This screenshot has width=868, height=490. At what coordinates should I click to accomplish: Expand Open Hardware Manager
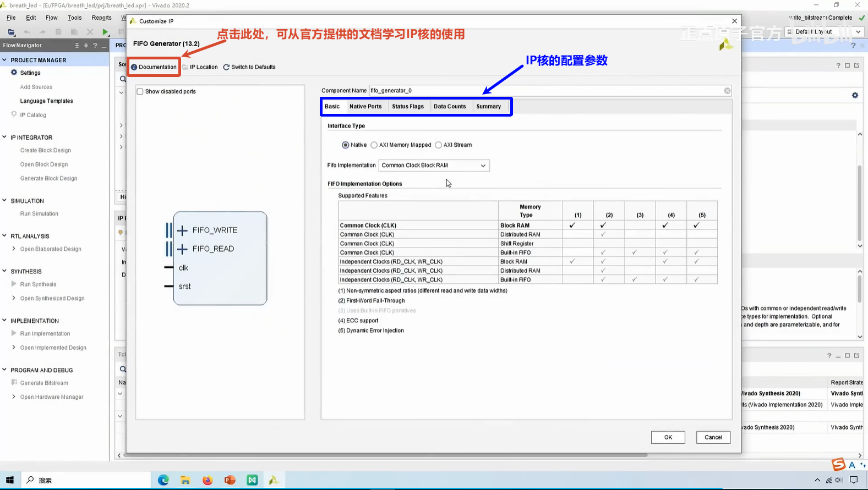pos(14,397)
